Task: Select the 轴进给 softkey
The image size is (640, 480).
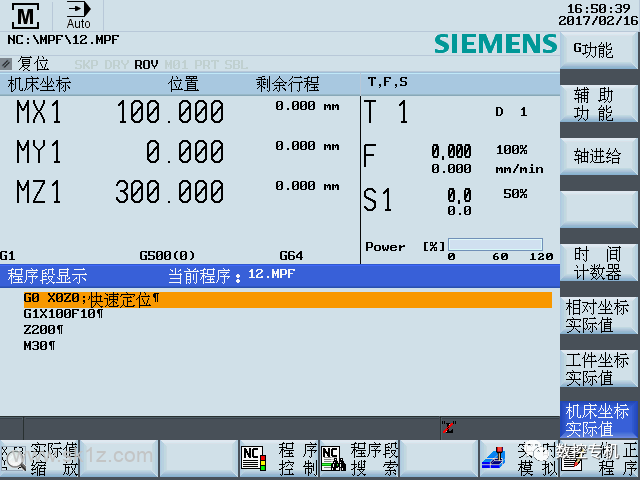Action: 599,156
